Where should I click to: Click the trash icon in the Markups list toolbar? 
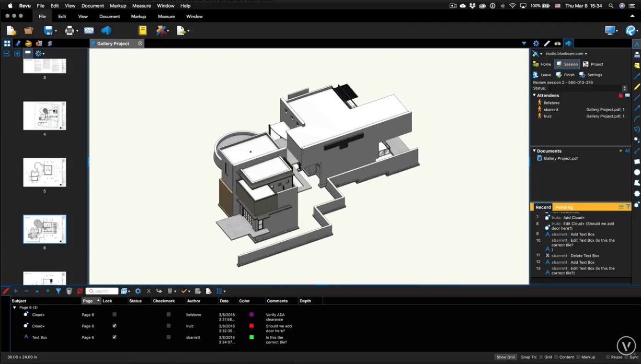68,291
